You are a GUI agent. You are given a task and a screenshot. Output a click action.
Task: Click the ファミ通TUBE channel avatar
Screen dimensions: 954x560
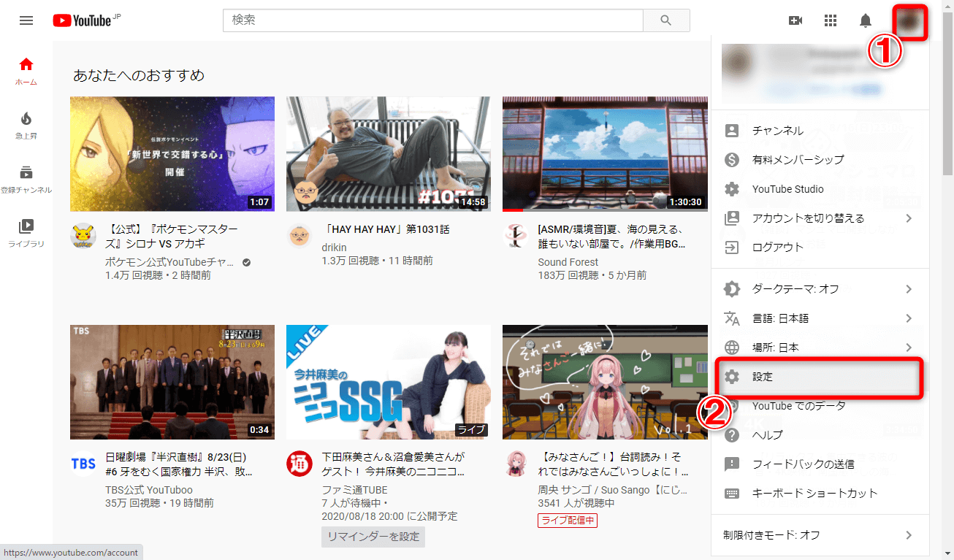[x=299, y=464]
